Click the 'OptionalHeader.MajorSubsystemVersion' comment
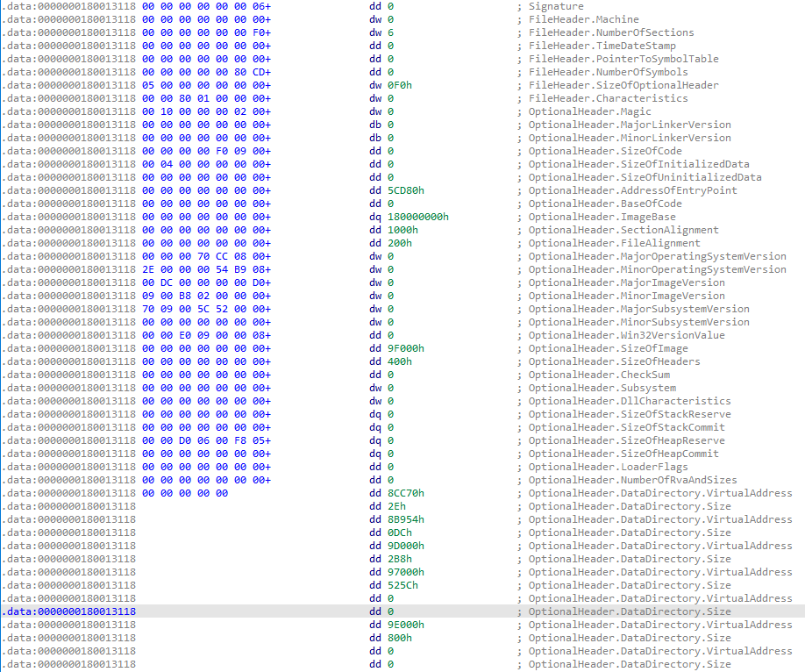The width and height of the screenshot is (805, 672). coord(639,309)
